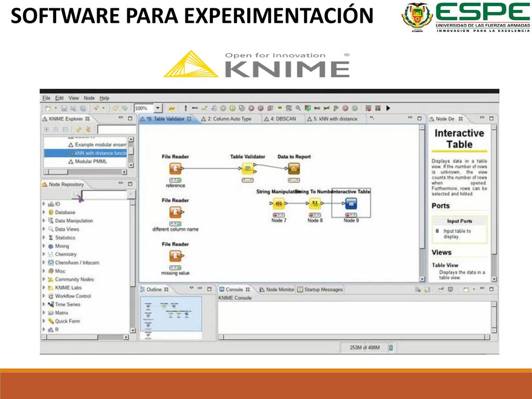This screenshot has width=532, height=399.
Task: Click the KNIME Labs category label
Action: click(x=68, y=287)
